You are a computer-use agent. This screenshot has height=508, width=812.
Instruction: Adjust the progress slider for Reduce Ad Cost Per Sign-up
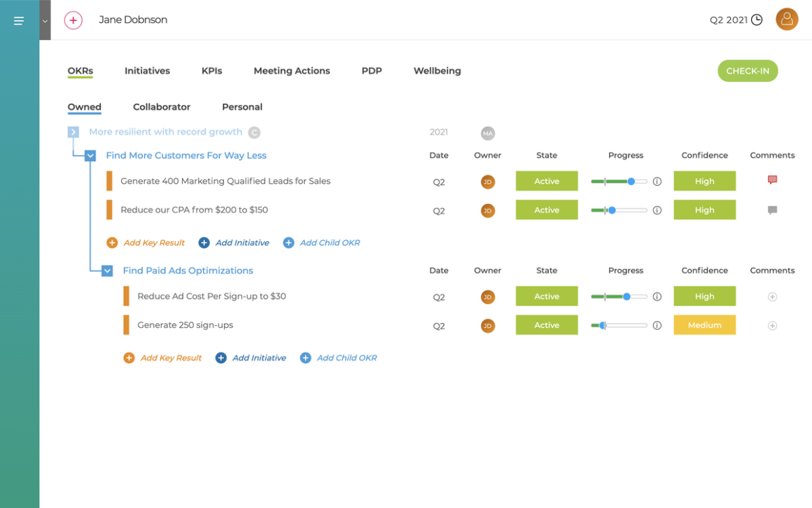point(629,296)
